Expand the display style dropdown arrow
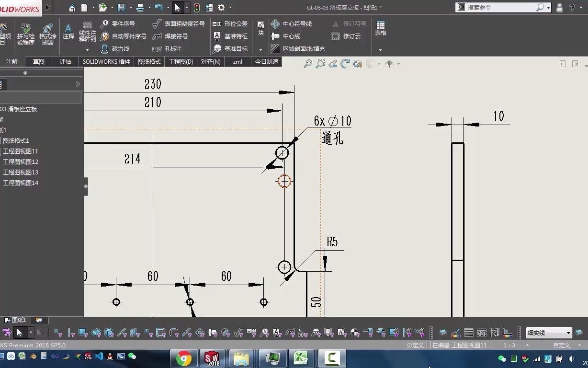The image size is (588, 368). 378,64
